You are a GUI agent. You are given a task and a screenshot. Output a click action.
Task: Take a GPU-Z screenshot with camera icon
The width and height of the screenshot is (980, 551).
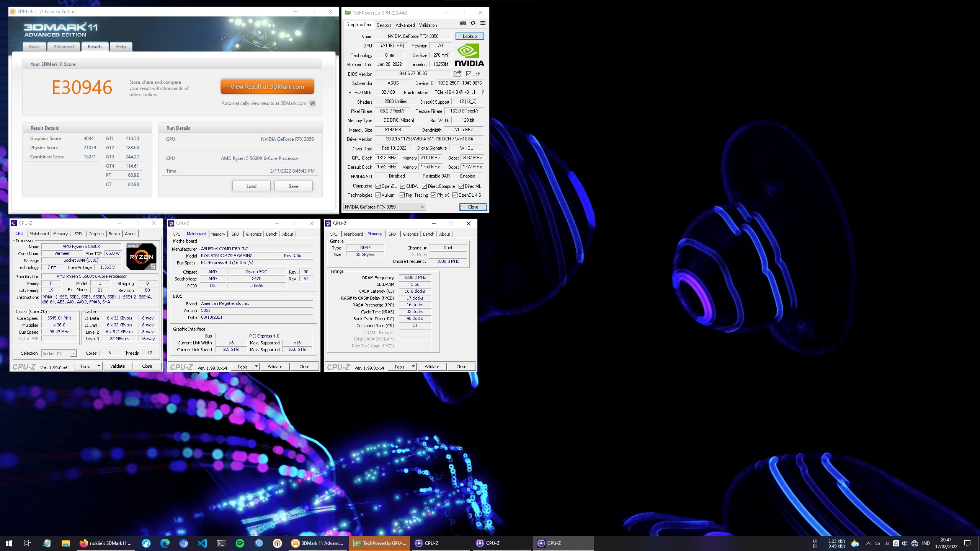pyautogui.click(x=463, y=23)
